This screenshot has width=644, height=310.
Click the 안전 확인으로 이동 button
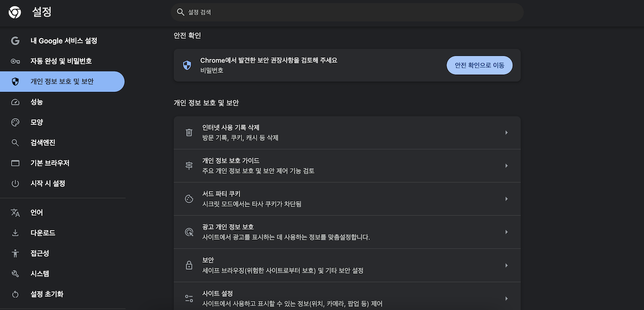click(479, 65)
